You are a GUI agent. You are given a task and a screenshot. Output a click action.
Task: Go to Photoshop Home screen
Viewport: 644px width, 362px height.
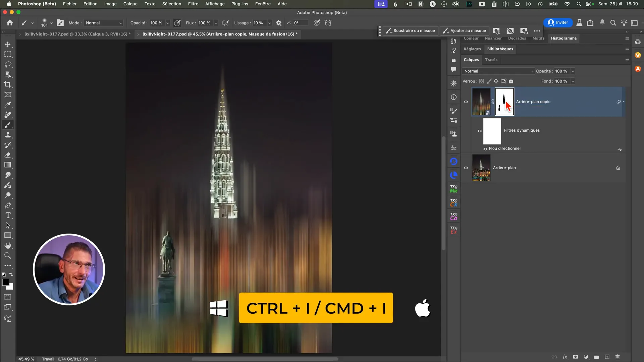(10, 23)
